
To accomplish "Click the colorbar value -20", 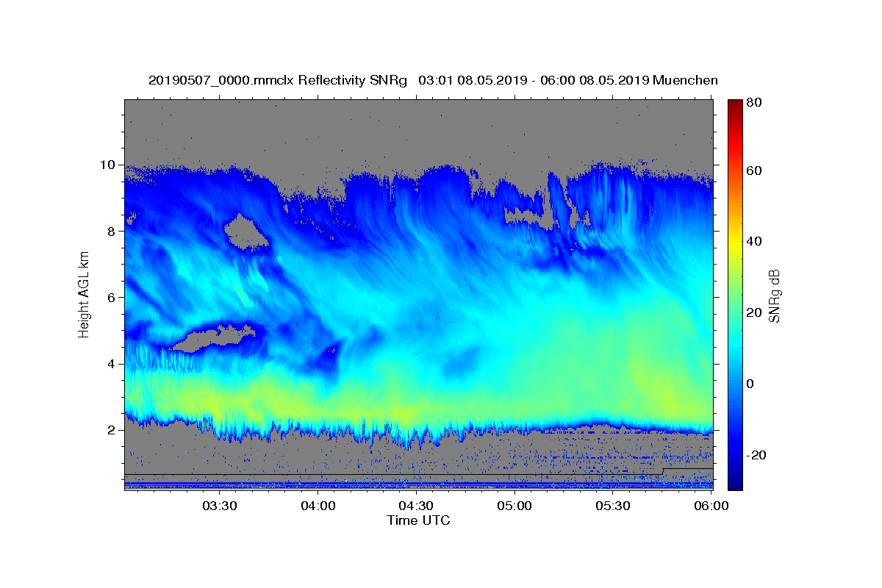I will click(x=757, y=454).
